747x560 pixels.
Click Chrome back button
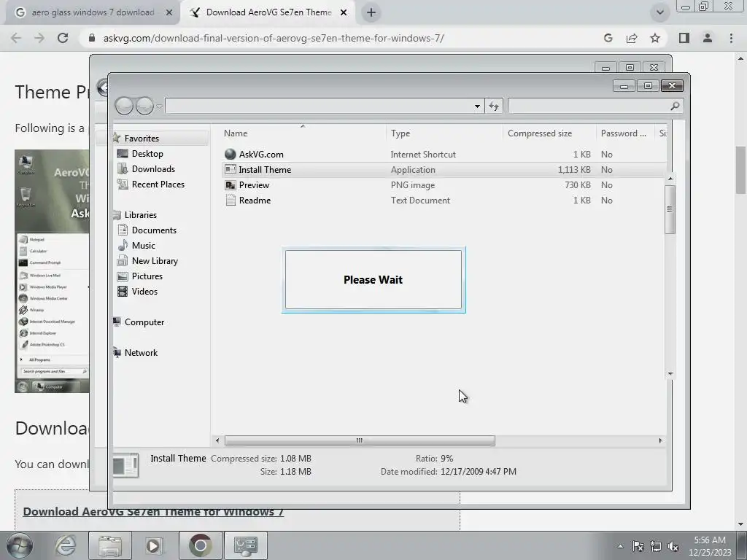pyautogui.click(x=16, y=38)
